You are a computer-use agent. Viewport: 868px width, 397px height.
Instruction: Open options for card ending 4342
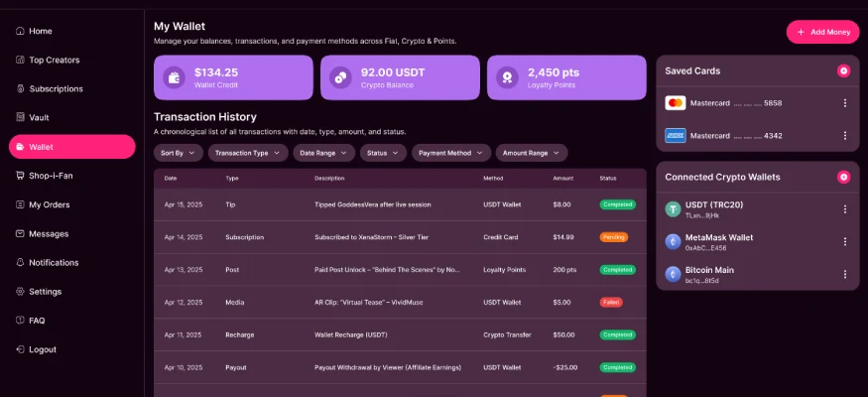tap(845, 136)
